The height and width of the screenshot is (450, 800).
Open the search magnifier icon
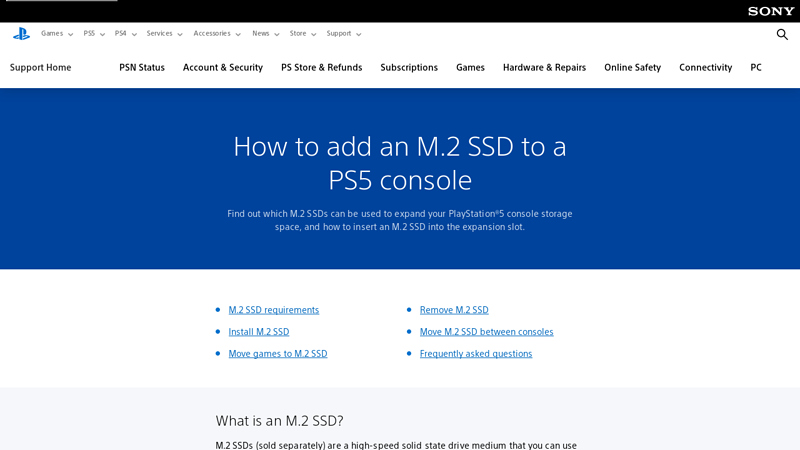[x=782, y=34]
